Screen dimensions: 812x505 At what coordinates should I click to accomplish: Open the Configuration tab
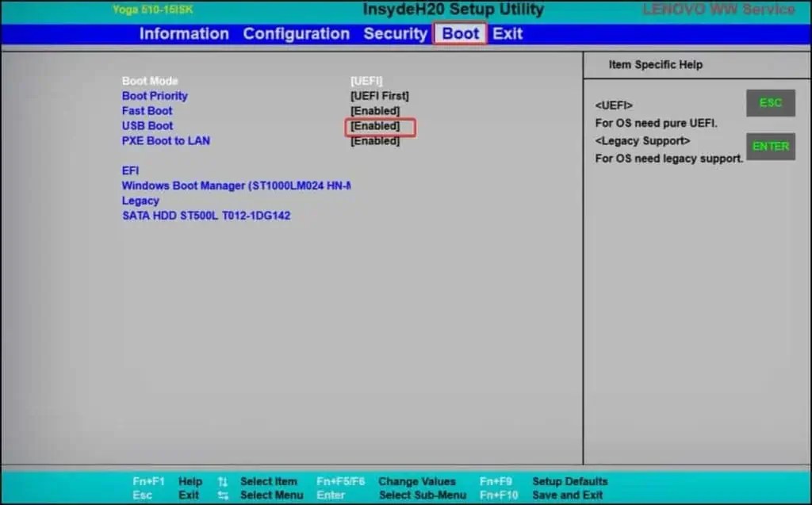coord(296,33)
